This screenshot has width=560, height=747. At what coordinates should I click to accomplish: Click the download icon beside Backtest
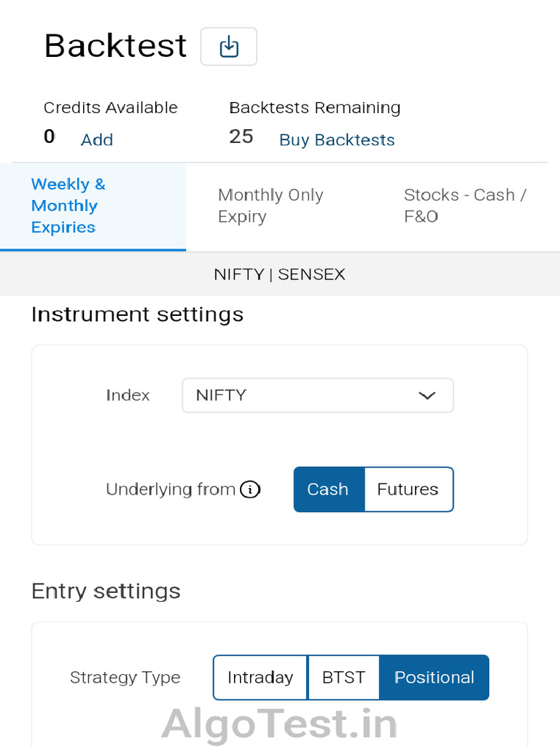click(x=229, y=47)
